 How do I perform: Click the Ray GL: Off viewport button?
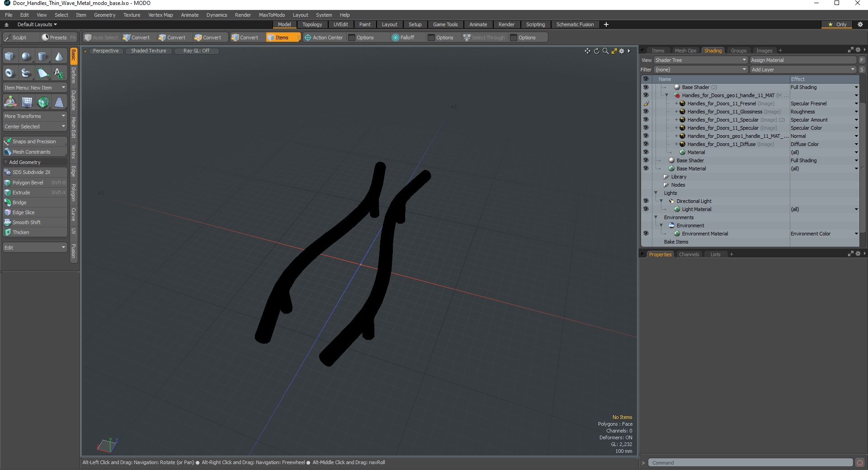click(196, 51)
